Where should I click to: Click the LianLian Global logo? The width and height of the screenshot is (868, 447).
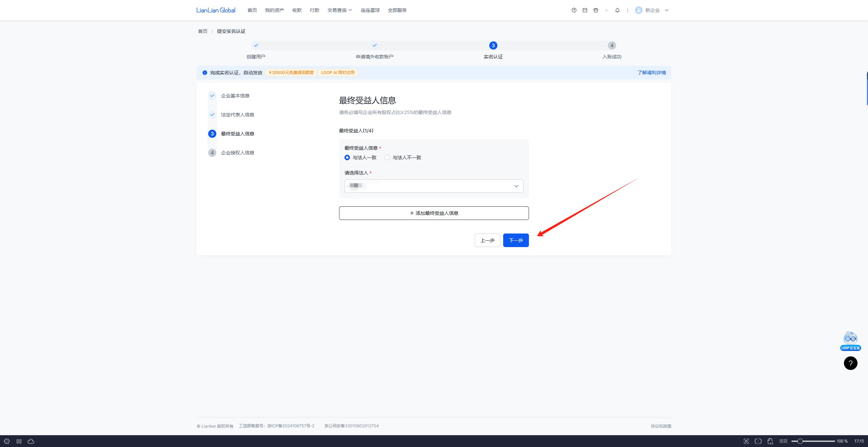coord(216,10)
